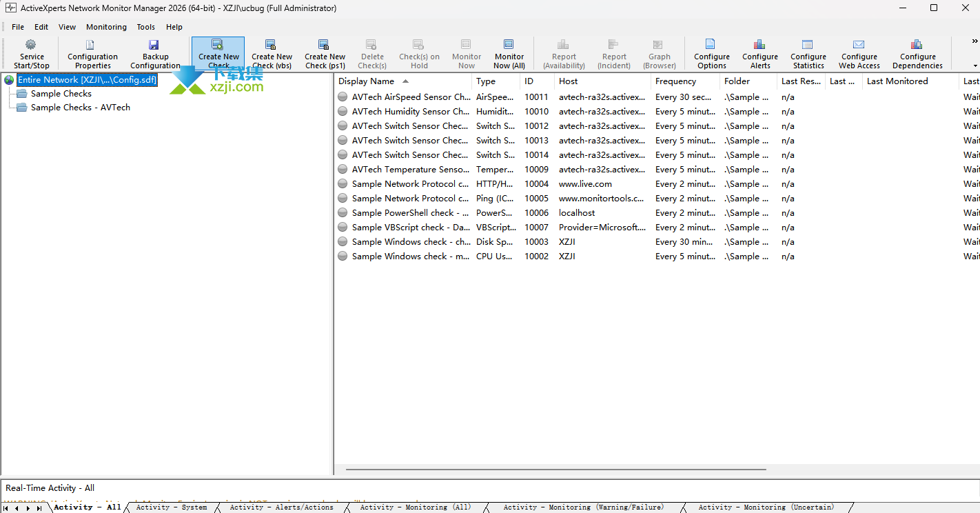This screenshot has width=980, height=513.
Task: Click host cell localhost
Action: click(x=577, y=213)
